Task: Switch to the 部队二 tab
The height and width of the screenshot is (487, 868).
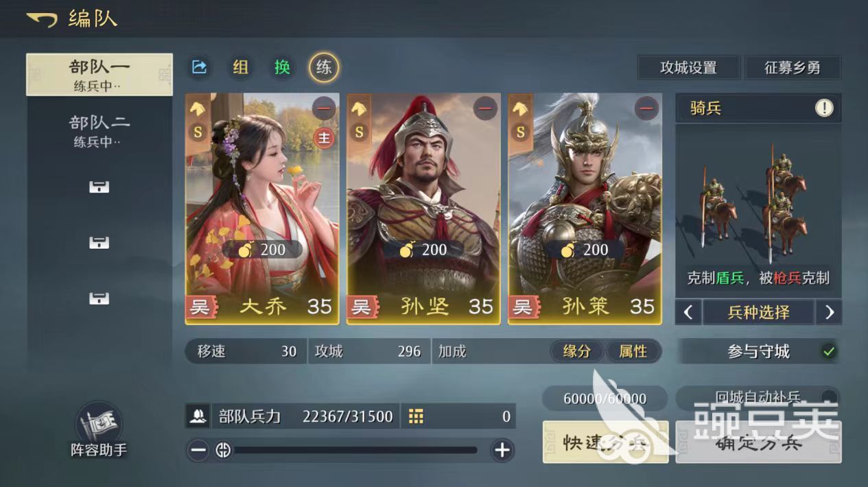Action: click(99, 131)
